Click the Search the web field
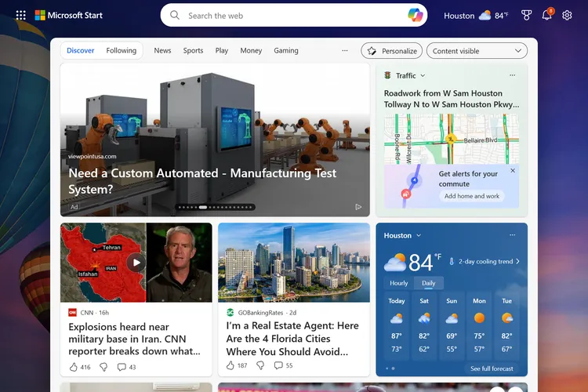This screenshot has width=588, height=392. click(290, 15)
